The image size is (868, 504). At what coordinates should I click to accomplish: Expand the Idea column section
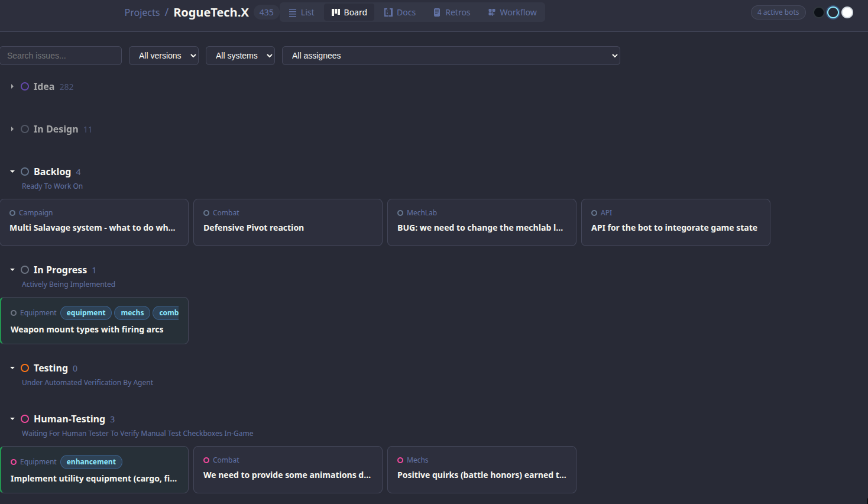(12, 86)
